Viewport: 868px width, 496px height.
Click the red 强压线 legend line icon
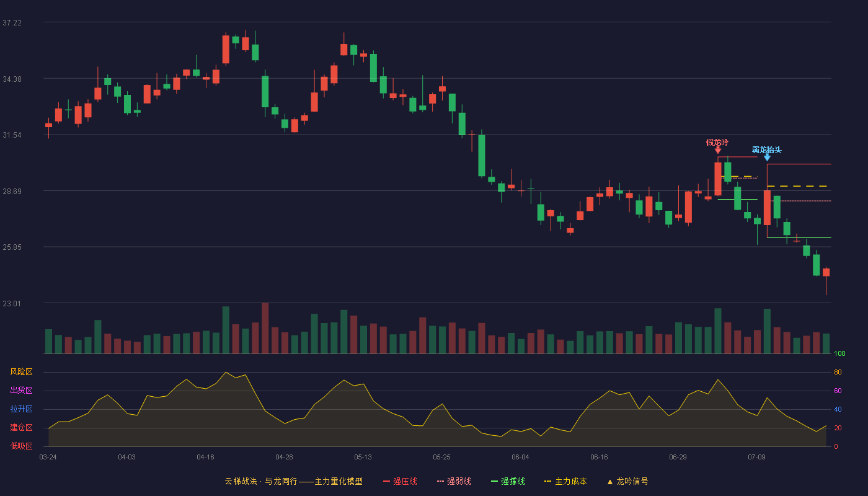coord(387,481)
